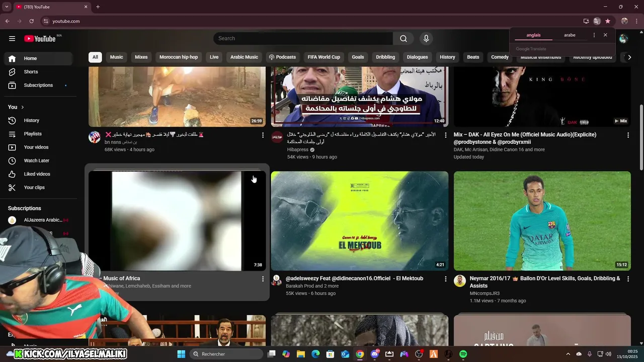Select the Beats filter chip

tap(473, 57)
